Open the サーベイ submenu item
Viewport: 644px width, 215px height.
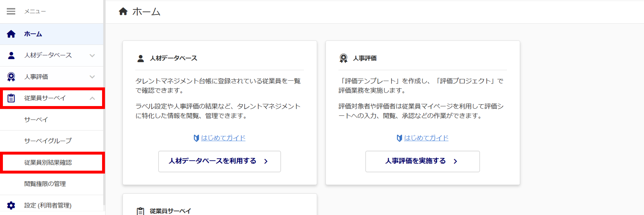pyautogui.click(x=36, y=120)
